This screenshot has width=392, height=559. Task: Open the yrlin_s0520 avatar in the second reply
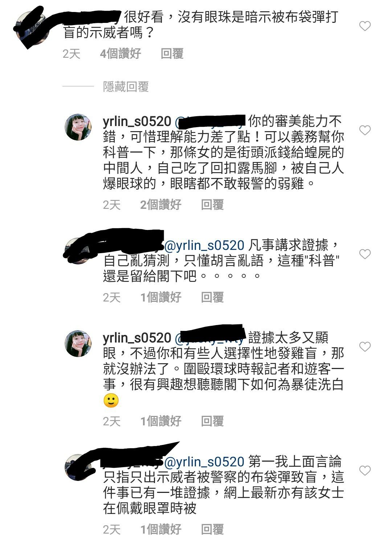pyautogui.click(x=78, y=344)
